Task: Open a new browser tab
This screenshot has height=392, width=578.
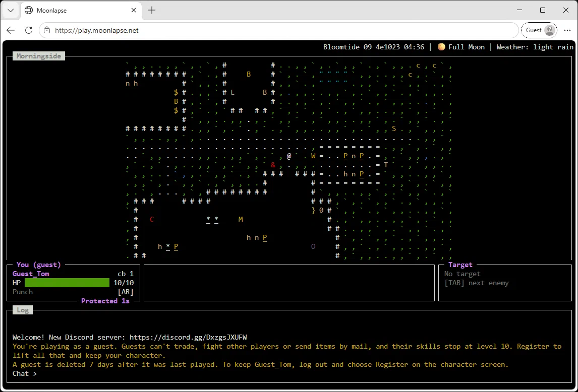Action: pos(151,10)
